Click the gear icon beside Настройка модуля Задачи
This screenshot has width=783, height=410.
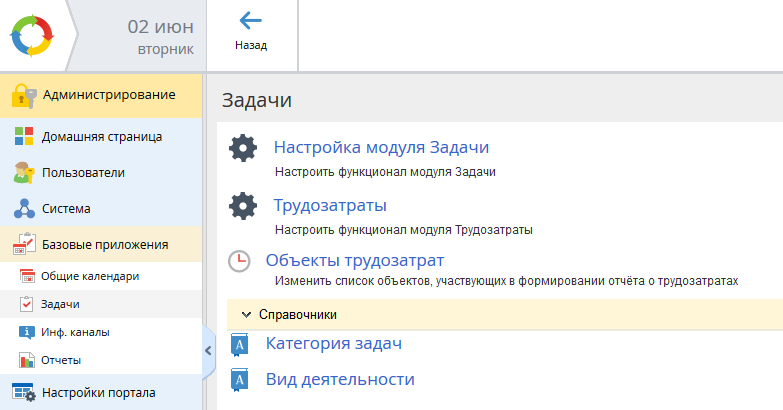point(243,148)
